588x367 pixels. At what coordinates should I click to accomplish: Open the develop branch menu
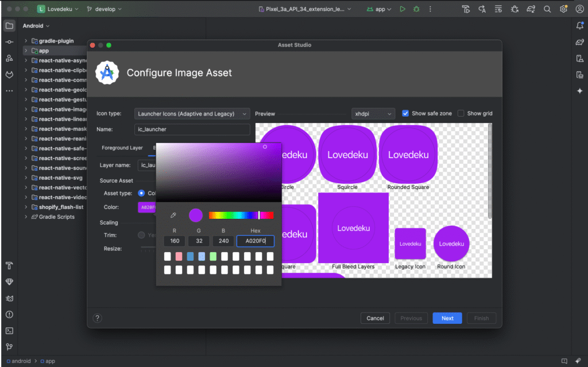(x=105, y=9)
